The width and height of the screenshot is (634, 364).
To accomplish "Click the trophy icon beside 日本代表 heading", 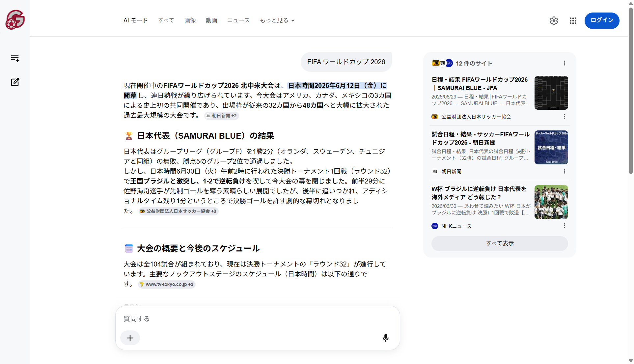I will [x=129, y=136].
